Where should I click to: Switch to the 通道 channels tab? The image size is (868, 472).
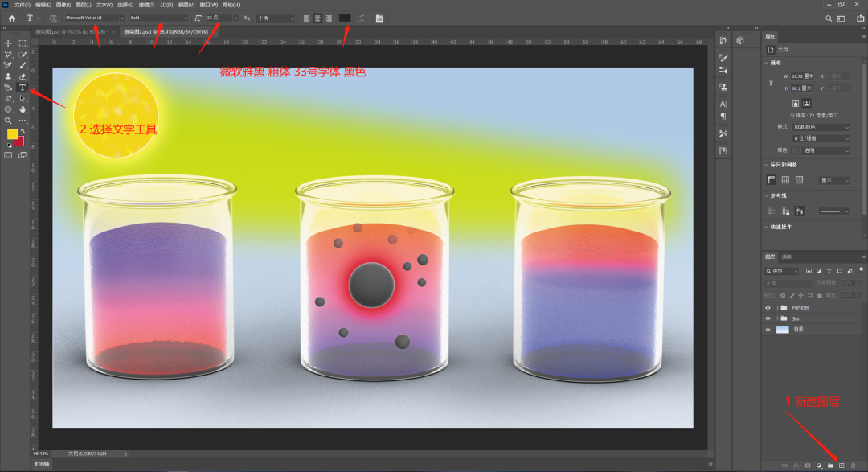tap(787, 257)
